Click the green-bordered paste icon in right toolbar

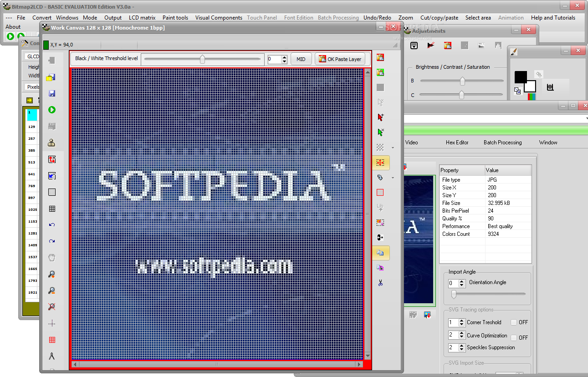click(380, 72)
